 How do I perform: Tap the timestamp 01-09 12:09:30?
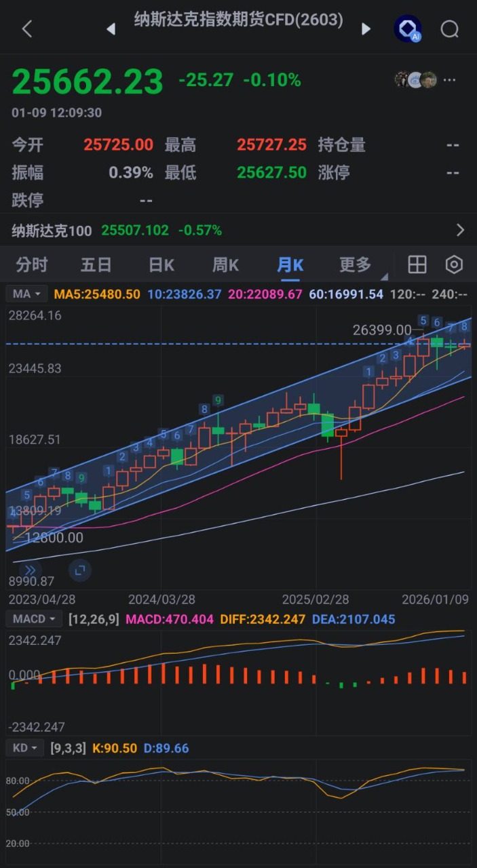[57, 113]
